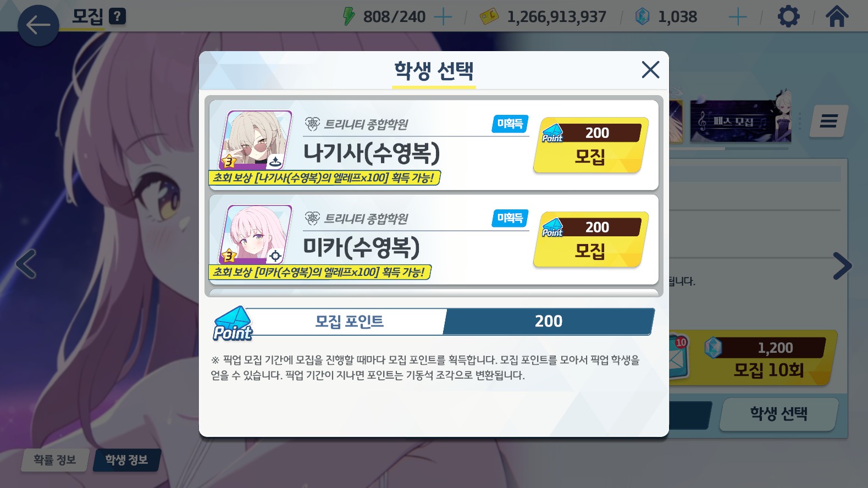Screen dimensions: 868x488
Task: Click the 모집 10회 button
Action: coord(767,358)
